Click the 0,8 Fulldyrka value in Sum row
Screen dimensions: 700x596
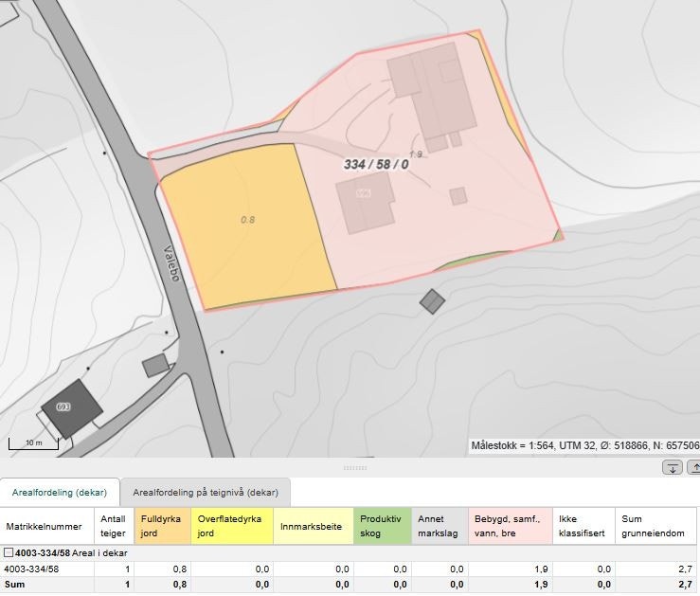pos(179,584)
